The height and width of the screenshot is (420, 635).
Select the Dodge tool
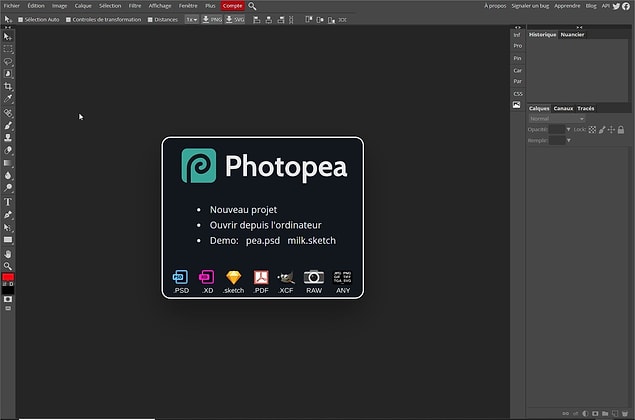[x=8, y=188]
